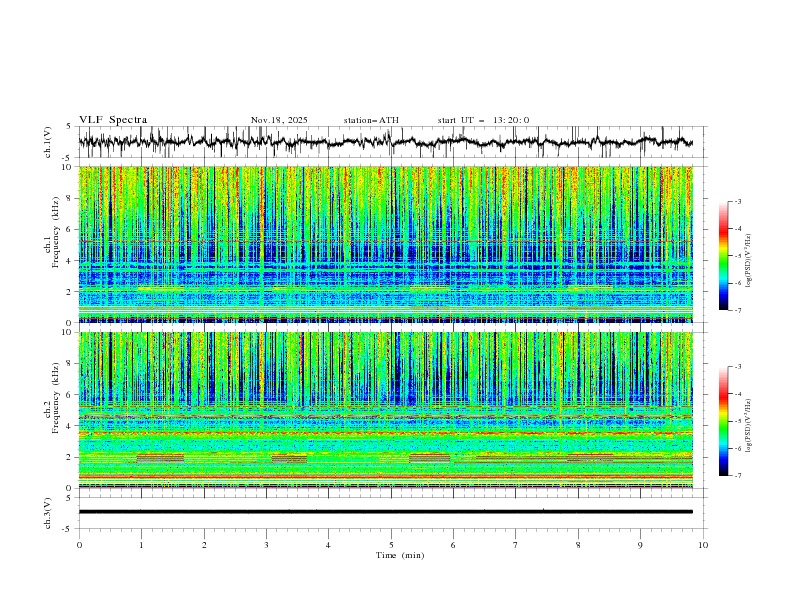Select the date 'Nov.18, 2025' in header
The width and height of the screenshot is (792, 612).
[279, 120]
